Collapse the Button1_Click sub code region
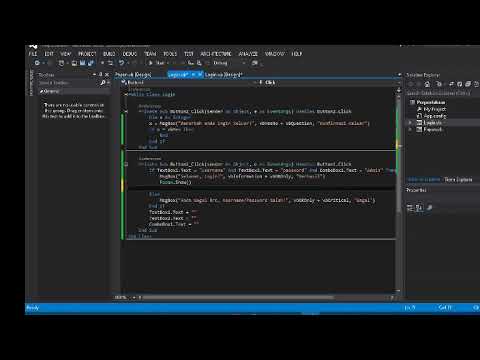The width and height of the screenshot is (480, 360). pos(126,164)
